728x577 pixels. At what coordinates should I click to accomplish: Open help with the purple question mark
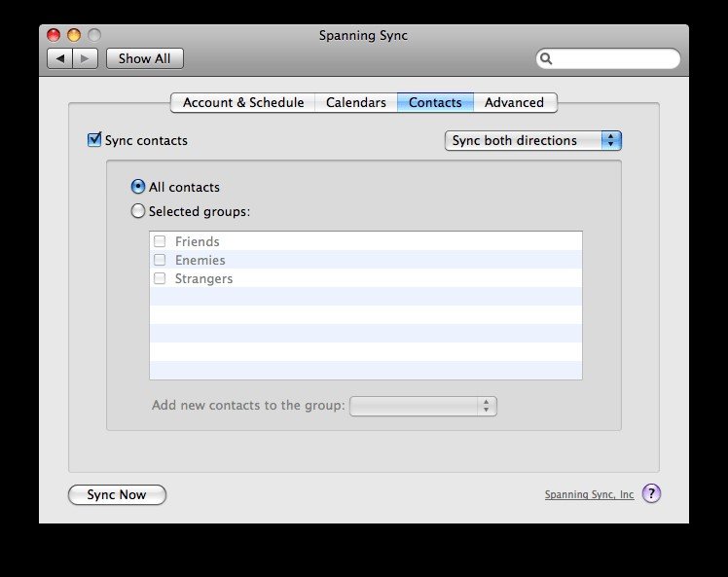point(651,494)
